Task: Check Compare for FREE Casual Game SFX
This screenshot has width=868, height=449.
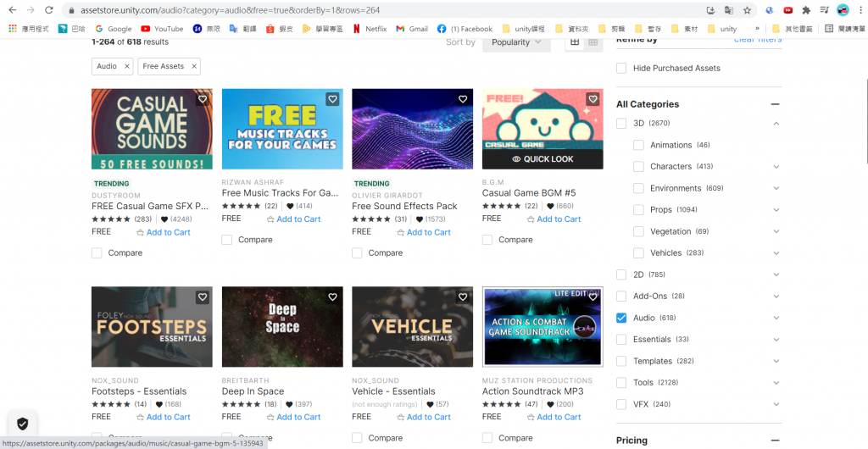Action: point(97,253)
